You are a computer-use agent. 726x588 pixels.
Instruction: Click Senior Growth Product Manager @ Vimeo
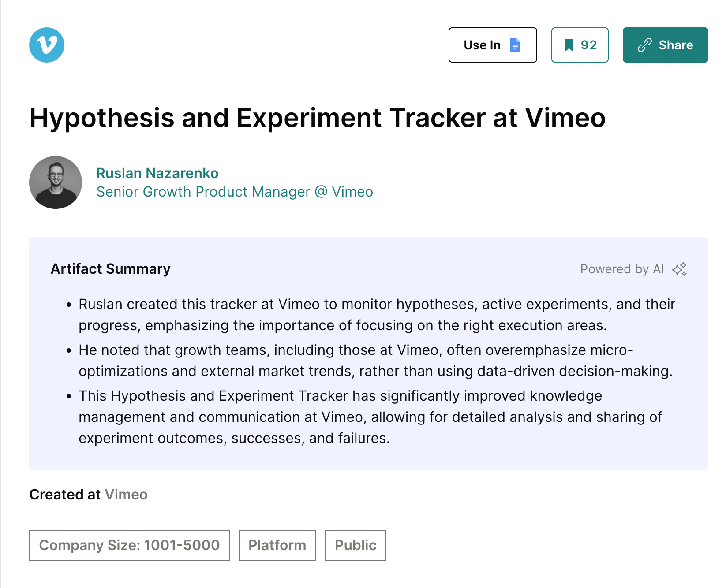pos(234,192)
